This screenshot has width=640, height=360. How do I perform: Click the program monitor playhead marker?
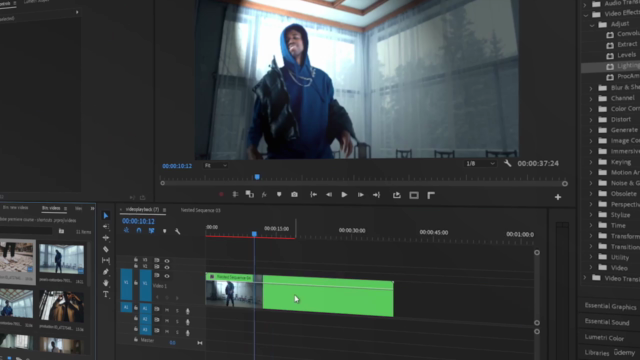(257, 177)
